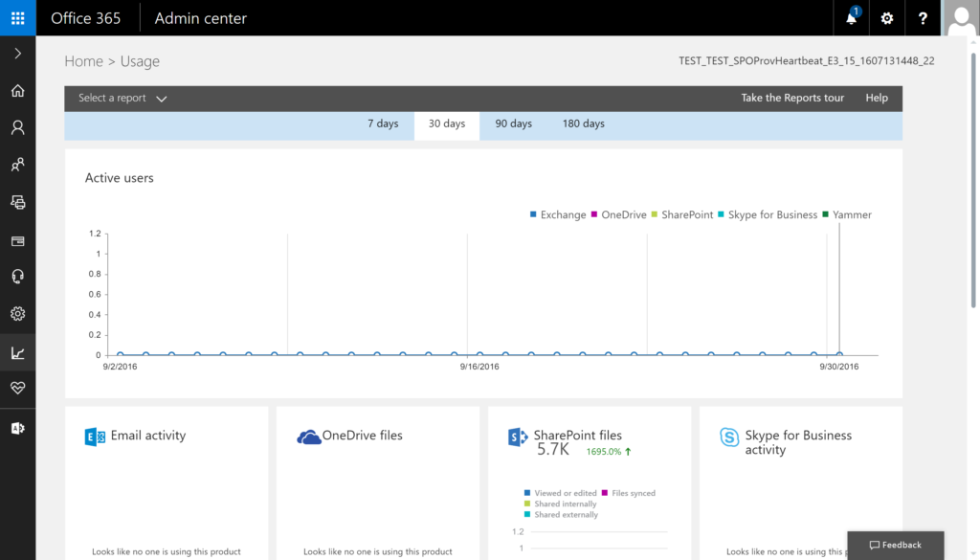Image resolution: width=980 pixels, height=560 pixels.
Task: Open Support headset icon in sidebar
Action: tap(17, 277)
